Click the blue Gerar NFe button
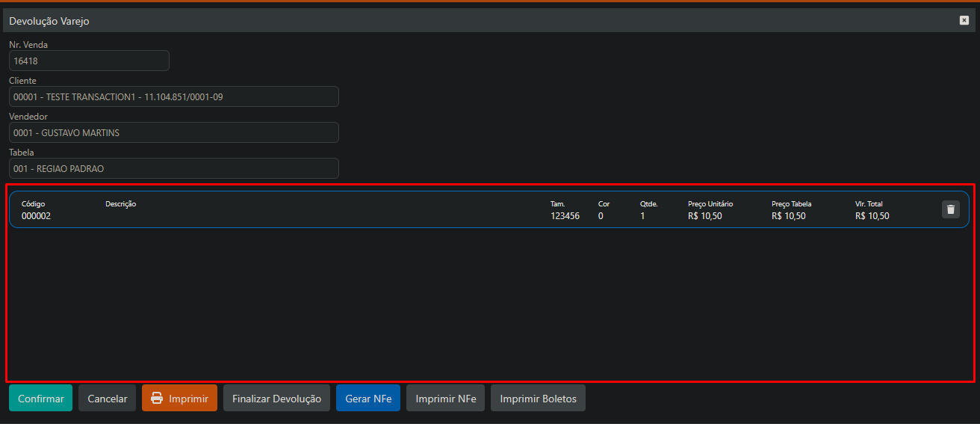The height and width of the screenshot is (424, 980). 368,398
